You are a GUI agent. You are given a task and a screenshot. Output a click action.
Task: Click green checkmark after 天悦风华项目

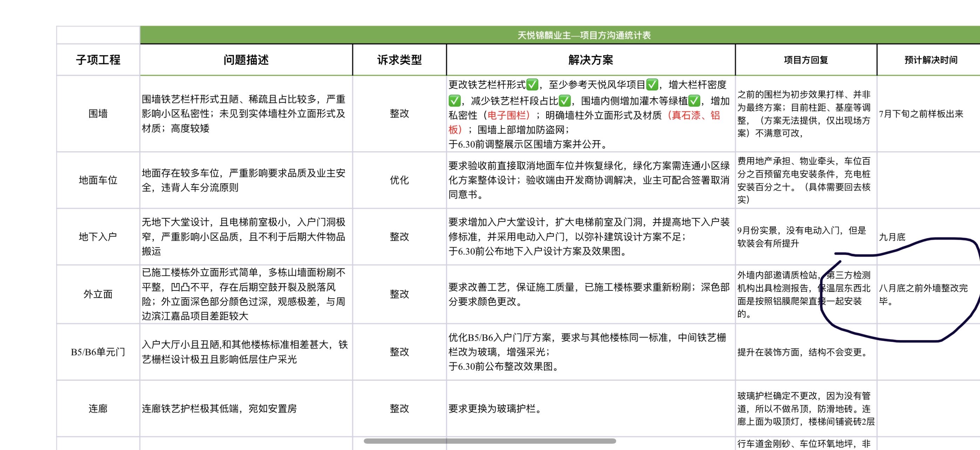click(x=652, y=84)
